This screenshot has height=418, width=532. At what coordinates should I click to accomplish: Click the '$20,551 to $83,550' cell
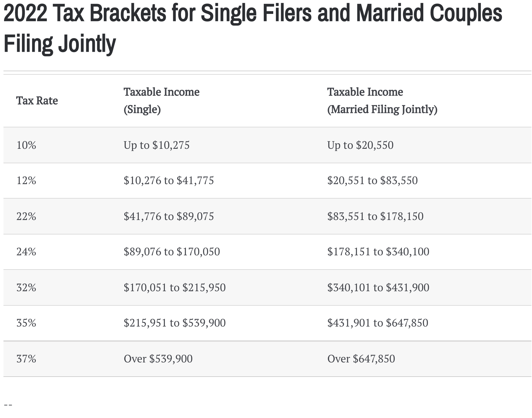pos(372,181)
